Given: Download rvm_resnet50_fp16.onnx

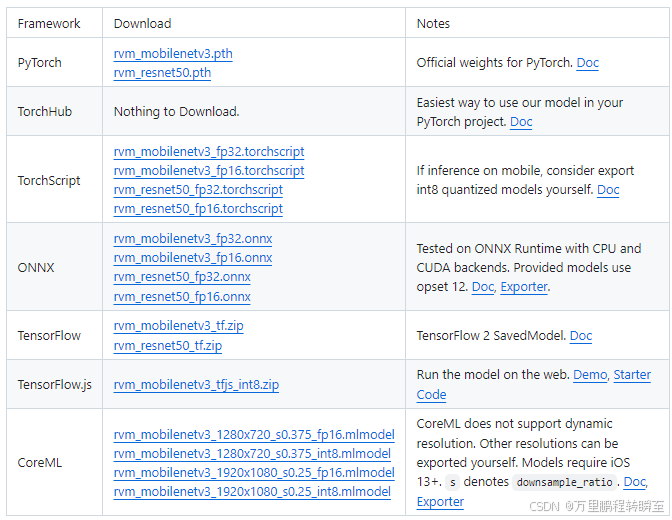Looking at the screenshot, I should pos(182,297).
